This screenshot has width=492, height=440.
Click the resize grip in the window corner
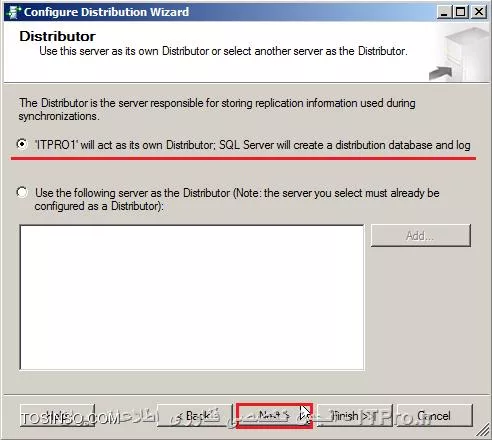pyautogui.click(x=482, y=430)
